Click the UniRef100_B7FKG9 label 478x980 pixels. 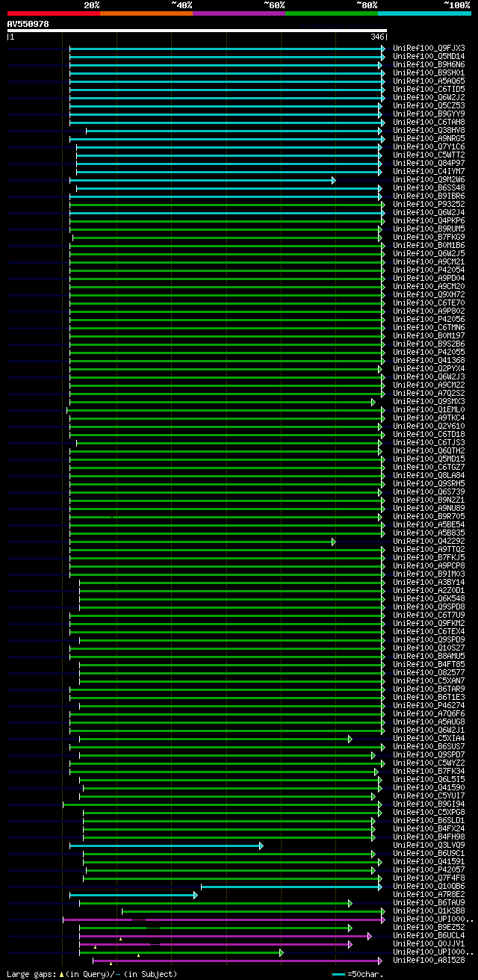point(429,237)
